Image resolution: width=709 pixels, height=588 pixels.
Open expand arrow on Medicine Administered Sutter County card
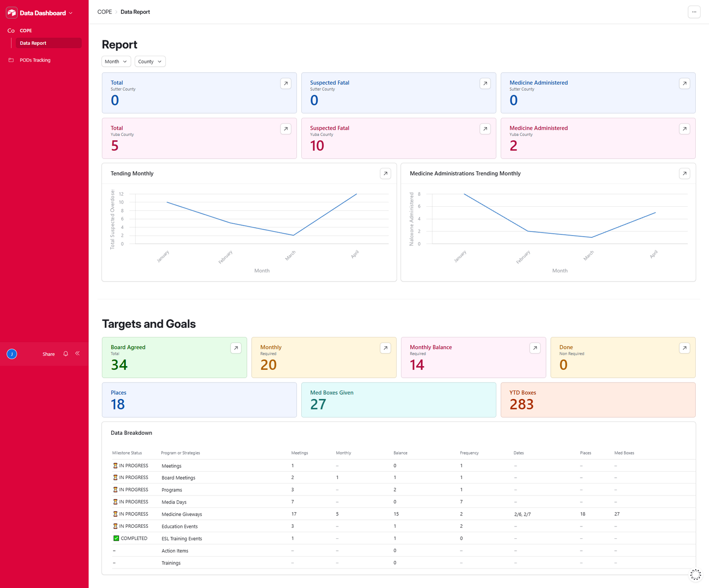(685, 83)
